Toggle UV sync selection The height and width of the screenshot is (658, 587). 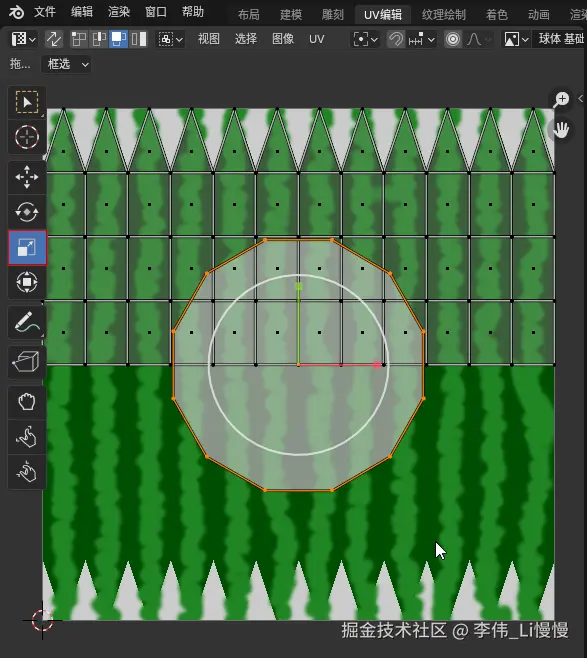[x=54, y=39]
